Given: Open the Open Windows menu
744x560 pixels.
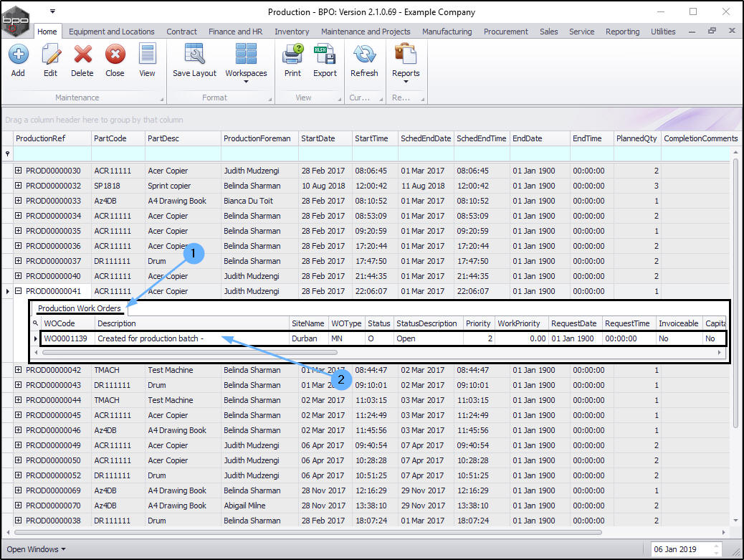Looking at the screenshot, I should pos(36,549).
